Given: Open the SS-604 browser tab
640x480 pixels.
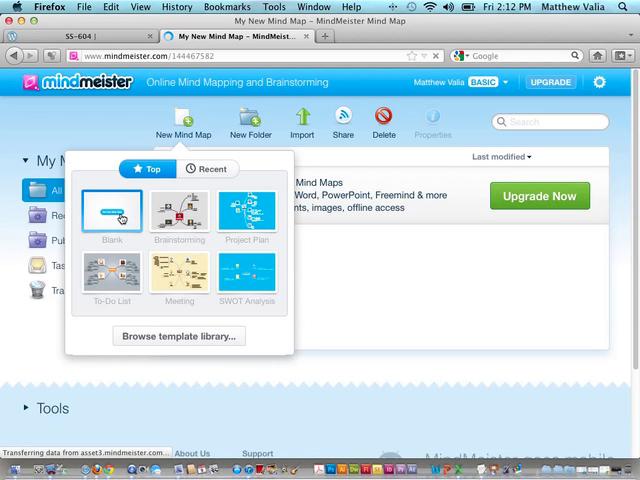Looking at the screenshot, I should [x=80, y=36].
